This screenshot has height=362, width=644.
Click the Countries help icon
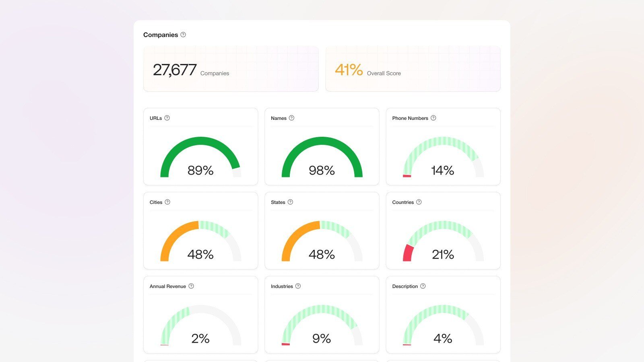[419, 202]
